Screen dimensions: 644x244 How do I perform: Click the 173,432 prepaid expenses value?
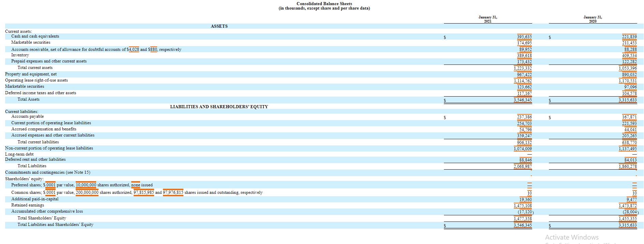(524, 62)
